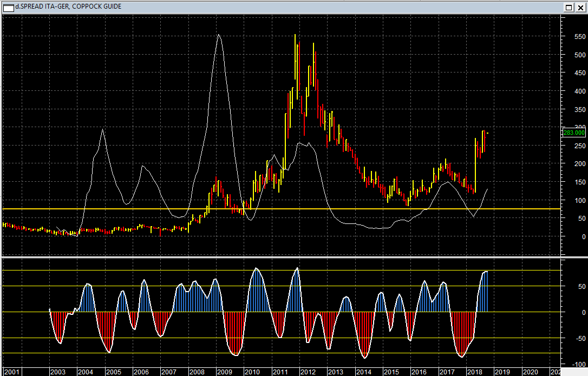588x376 pixels.
Task: Select the 2012 label on time axis
Action: 308,372
